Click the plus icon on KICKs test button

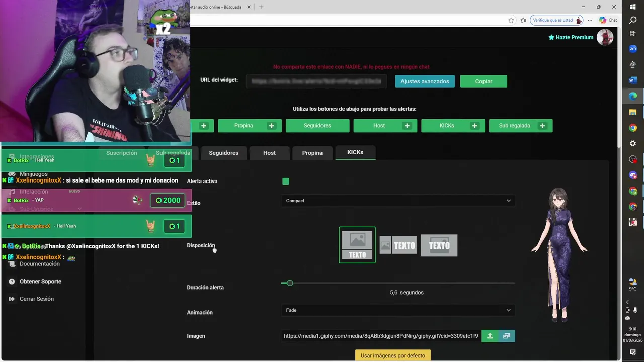coord(474,126)
